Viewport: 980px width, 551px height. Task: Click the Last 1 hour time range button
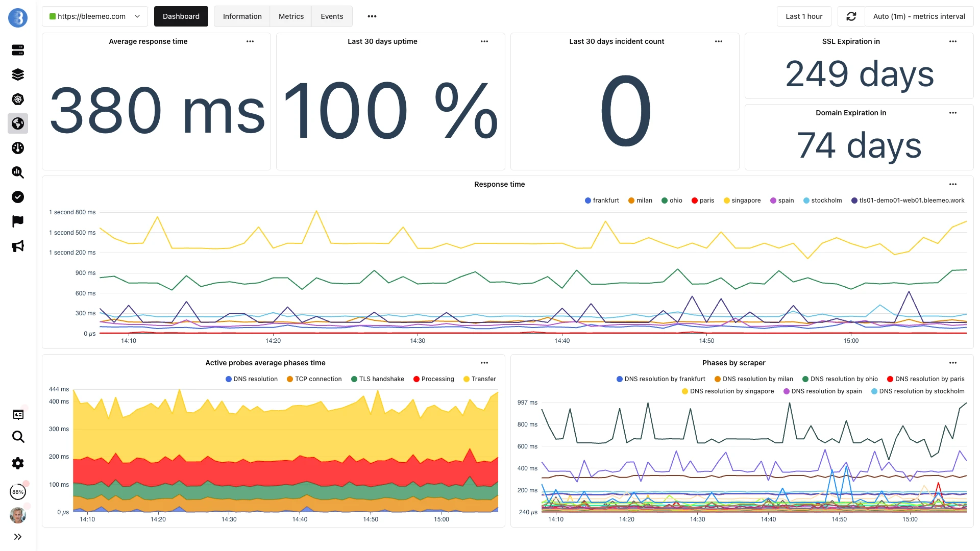[x=804, y=16]
